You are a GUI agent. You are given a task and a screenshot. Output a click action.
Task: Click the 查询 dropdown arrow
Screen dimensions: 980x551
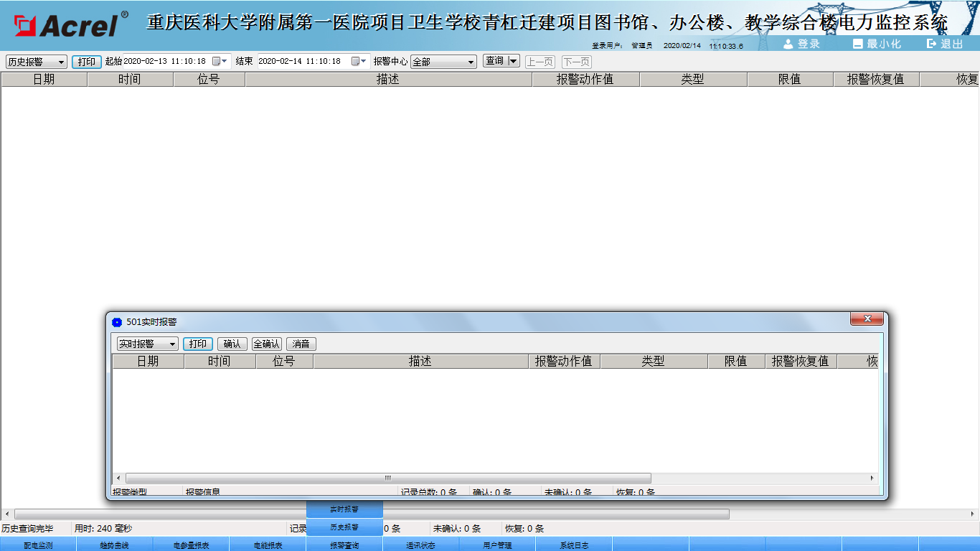tap(514, 61)
